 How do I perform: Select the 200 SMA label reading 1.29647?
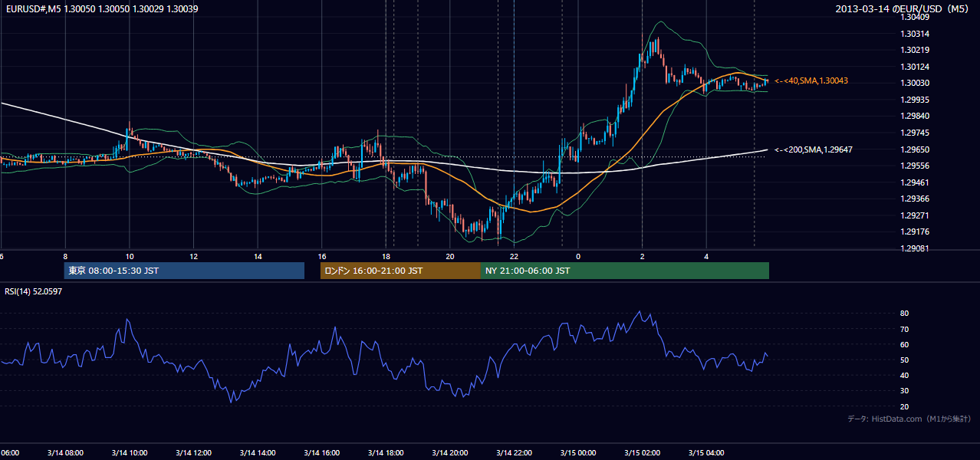[814, 149]
